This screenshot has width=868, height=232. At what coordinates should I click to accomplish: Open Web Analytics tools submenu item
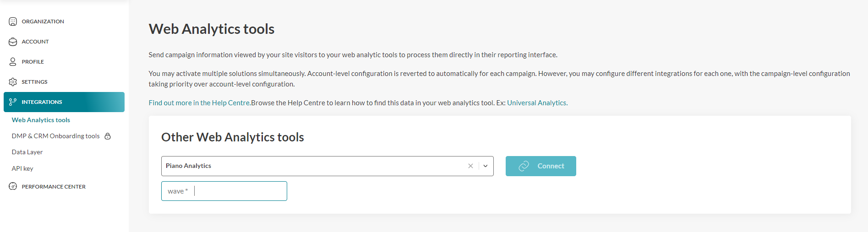pos(41,120)
